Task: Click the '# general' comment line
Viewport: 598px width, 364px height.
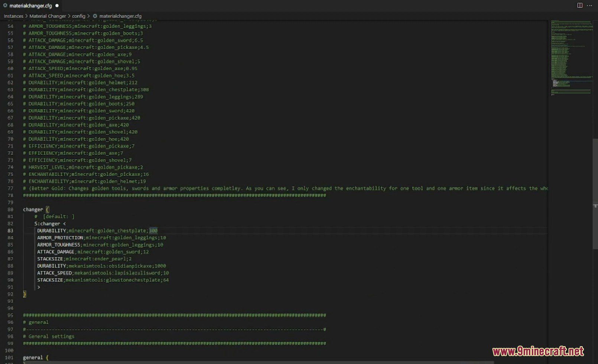Action: tap(36, 322)
